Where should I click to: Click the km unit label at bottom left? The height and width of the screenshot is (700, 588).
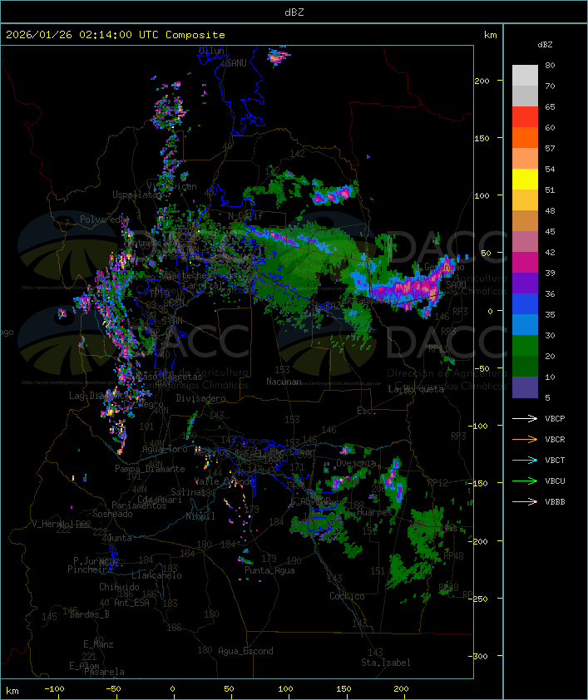[12, 691]
